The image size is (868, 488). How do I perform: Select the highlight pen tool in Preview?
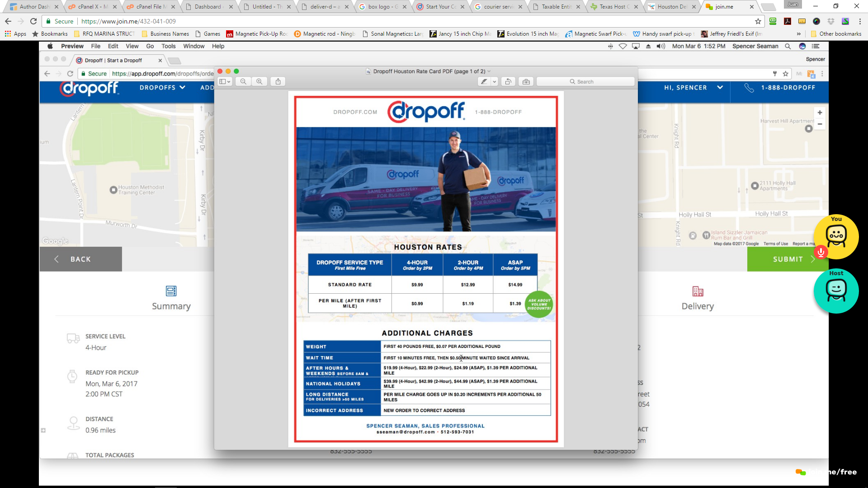tap(484, 82)
